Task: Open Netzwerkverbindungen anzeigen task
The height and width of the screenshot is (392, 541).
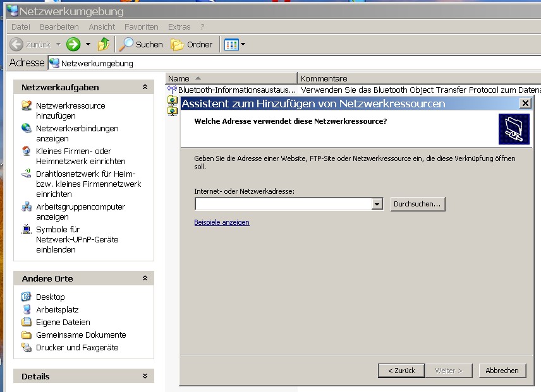Action: (77, 133)
